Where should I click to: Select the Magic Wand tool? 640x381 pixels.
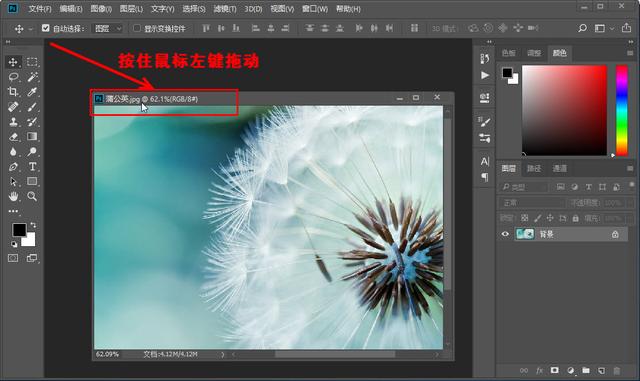32,77
